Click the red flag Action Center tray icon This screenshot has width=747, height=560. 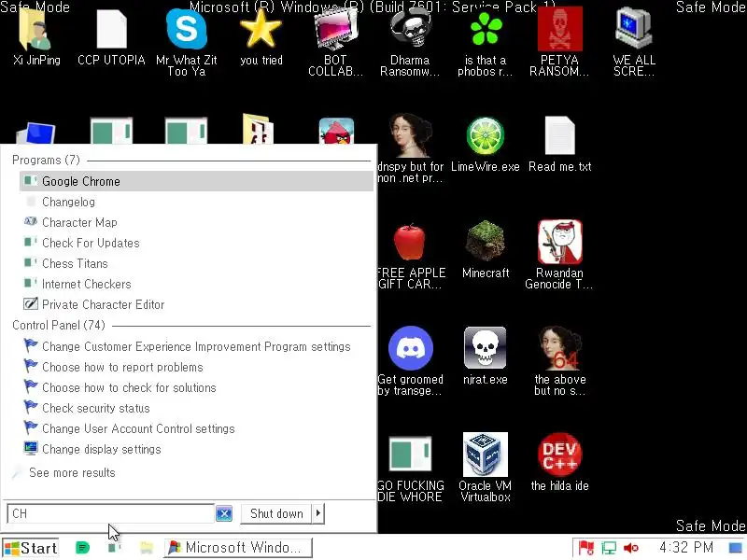pos(586,548)
